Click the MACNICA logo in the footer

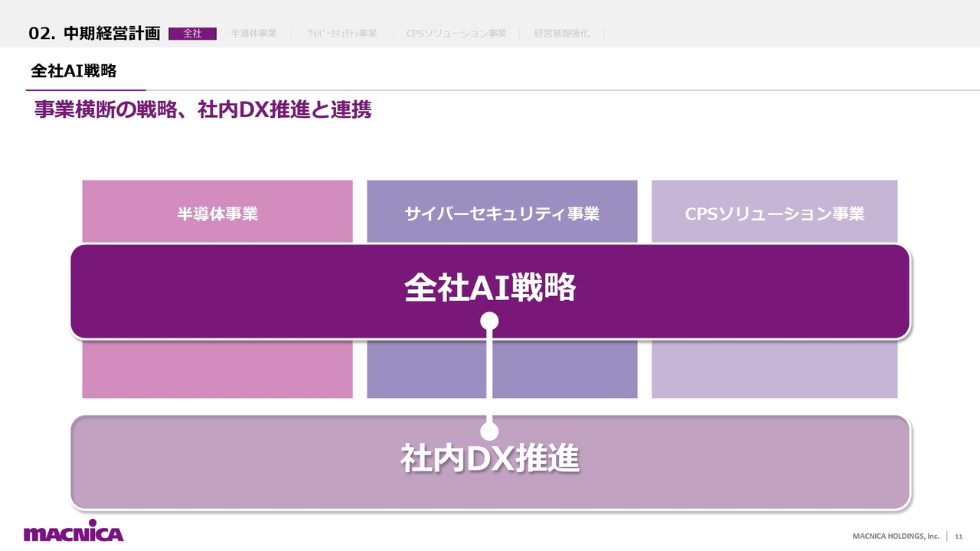coord(73,533)
